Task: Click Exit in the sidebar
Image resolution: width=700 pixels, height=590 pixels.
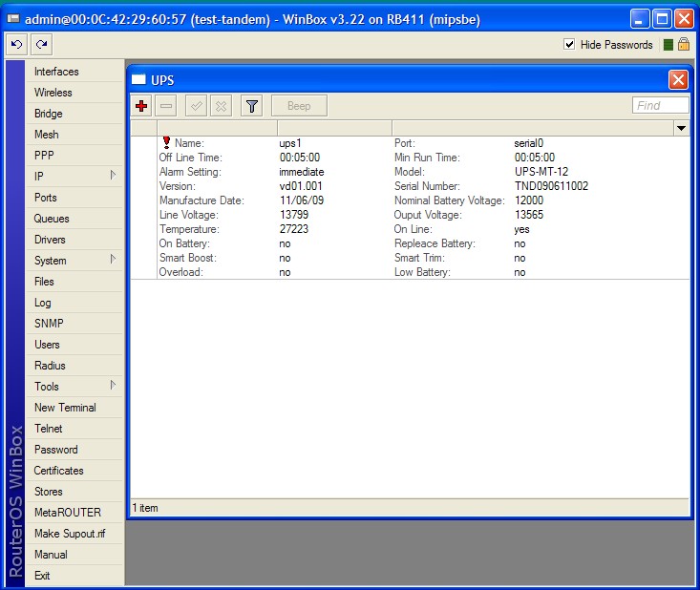Action: (x=74, y=575)
